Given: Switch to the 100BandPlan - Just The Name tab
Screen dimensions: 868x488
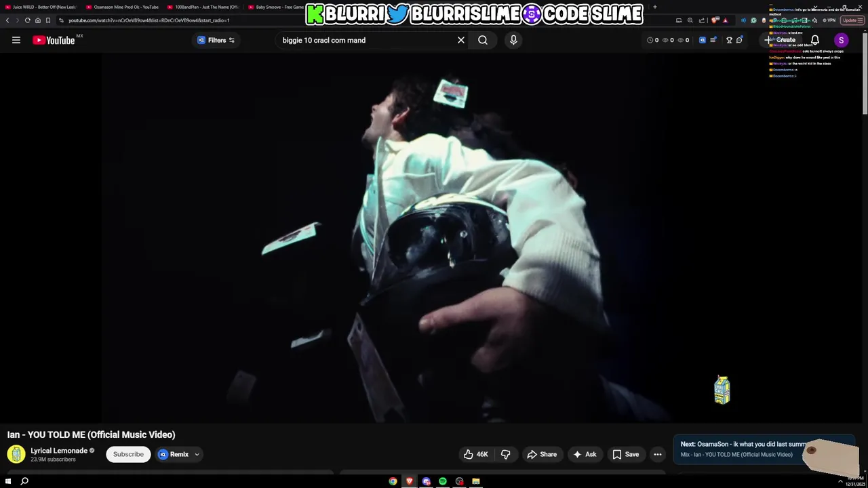Looking at the screenshot, I should [203, 7].
